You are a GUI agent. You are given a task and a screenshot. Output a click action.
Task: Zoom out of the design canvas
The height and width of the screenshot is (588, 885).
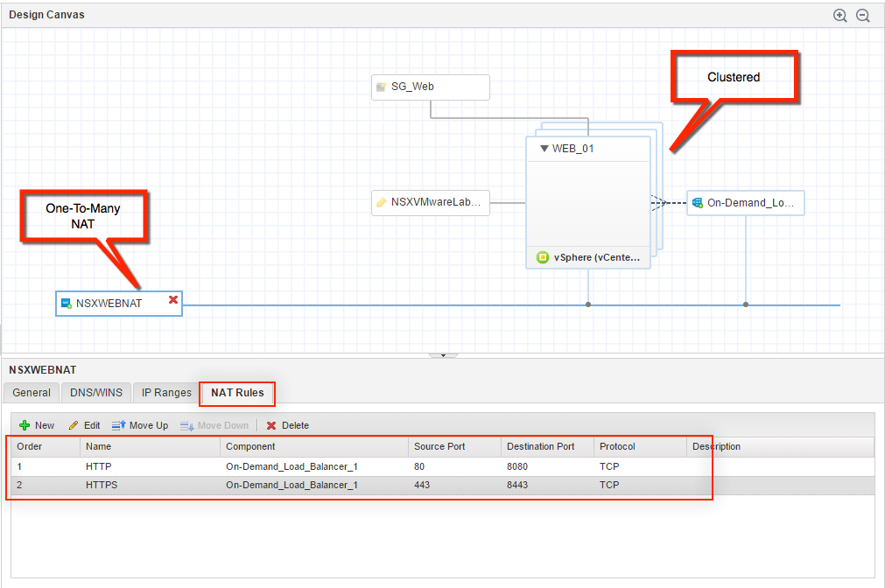(x=862, y=16)
